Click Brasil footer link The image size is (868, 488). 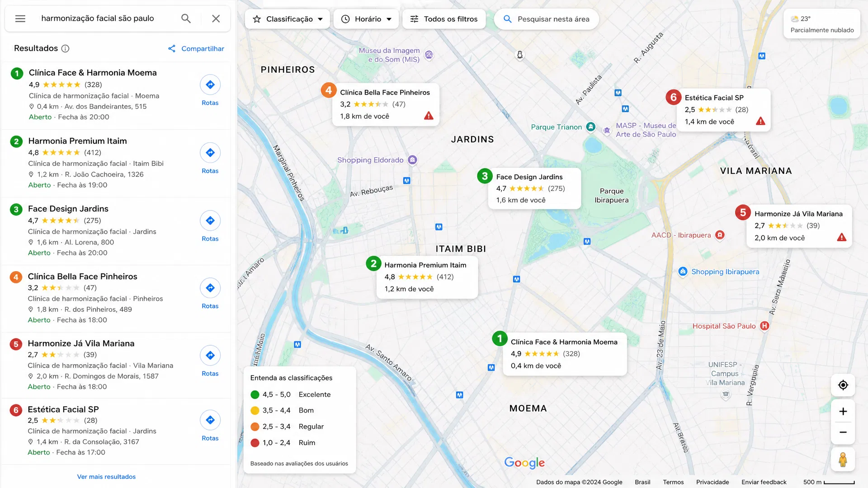coord(642,482)
